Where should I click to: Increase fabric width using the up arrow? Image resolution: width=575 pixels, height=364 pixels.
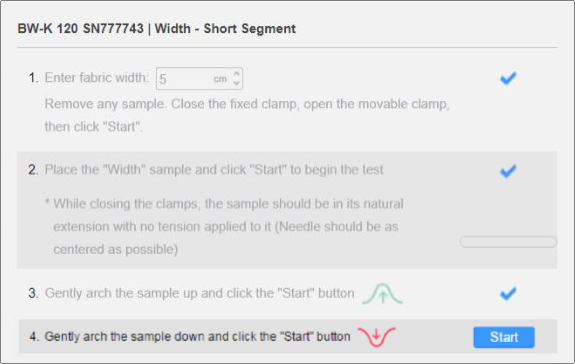[237, 73]
